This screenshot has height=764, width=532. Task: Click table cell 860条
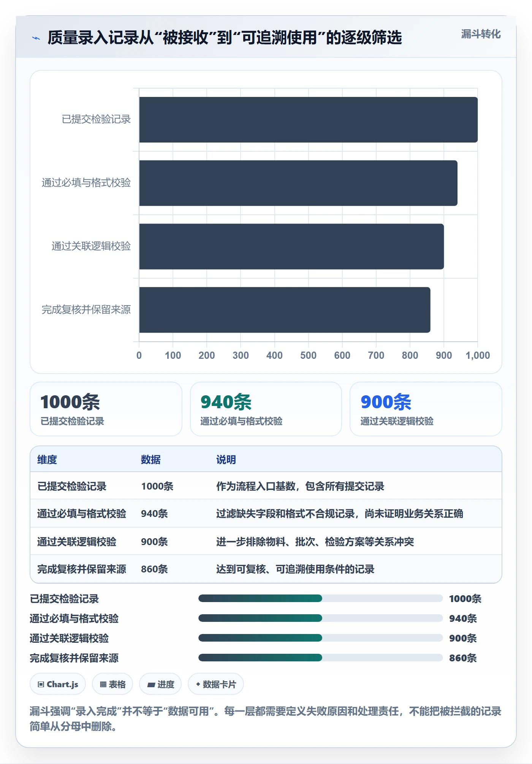(x=154, y=569)
